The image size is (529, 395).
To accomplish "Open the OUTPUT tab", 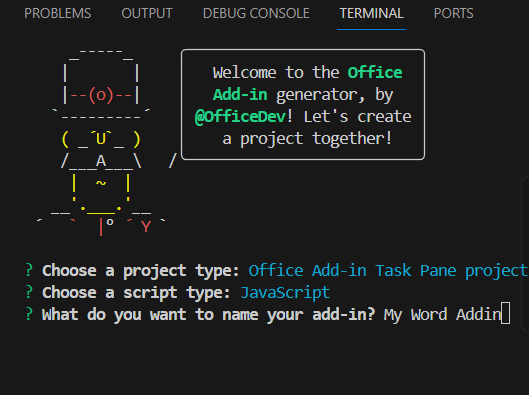I will 147,13.
